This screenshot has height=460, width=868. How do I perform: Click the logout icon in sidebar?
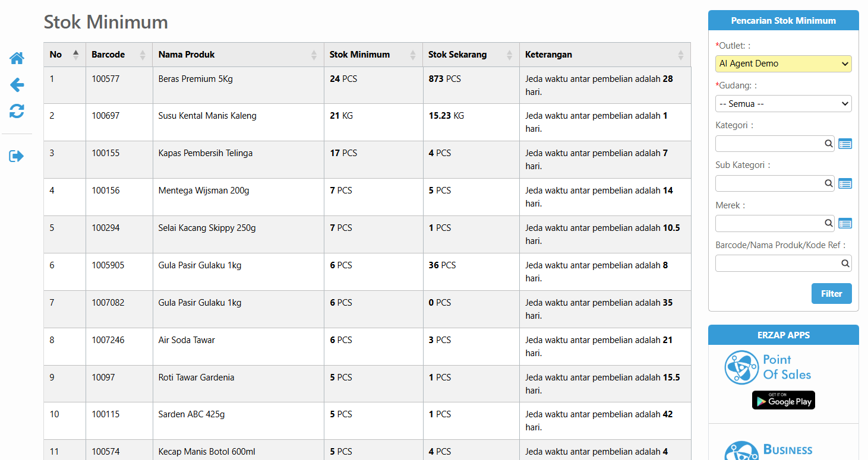click(x=17, y=156)
